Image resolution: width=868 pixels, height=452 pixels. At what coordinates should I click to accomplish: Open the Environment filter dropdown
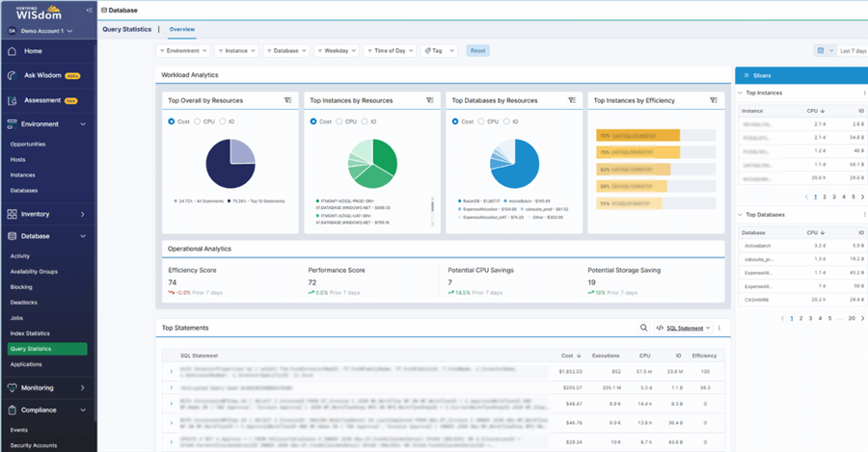click(182, 50)
